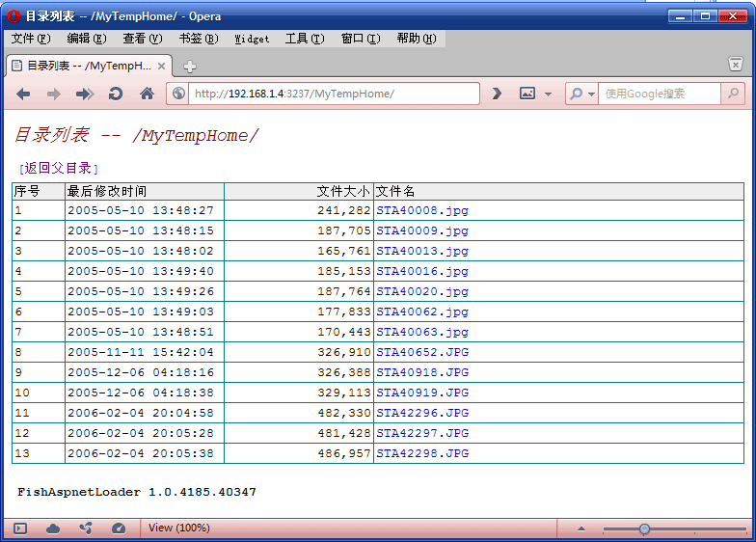Screen dimensions: 756x542
Task: Open the 书签 (Bookmarks) menu
Action: click(198, 39)
